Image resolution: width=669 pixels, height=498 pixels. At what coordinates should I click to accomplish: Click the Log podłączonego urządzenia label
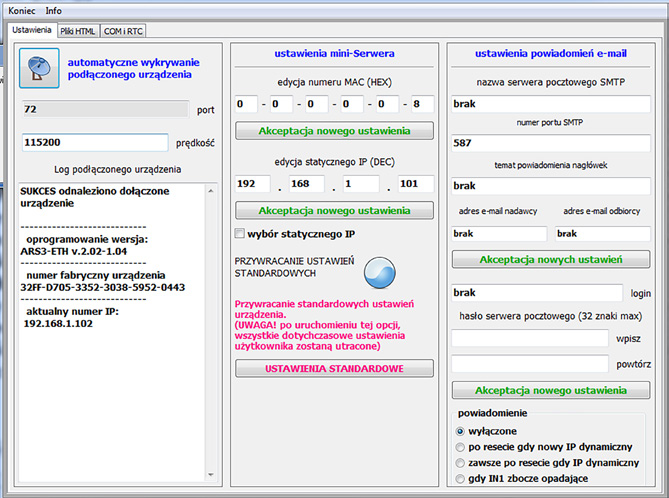[117, 169]
